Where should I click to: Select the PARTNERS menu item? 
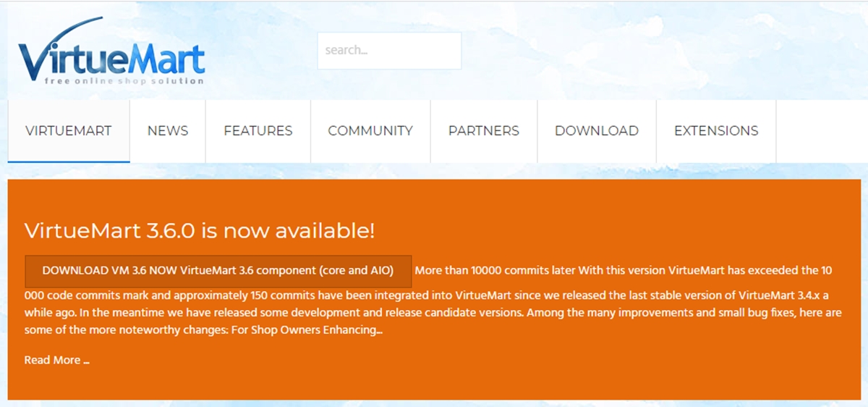click(x=484, y=131)
